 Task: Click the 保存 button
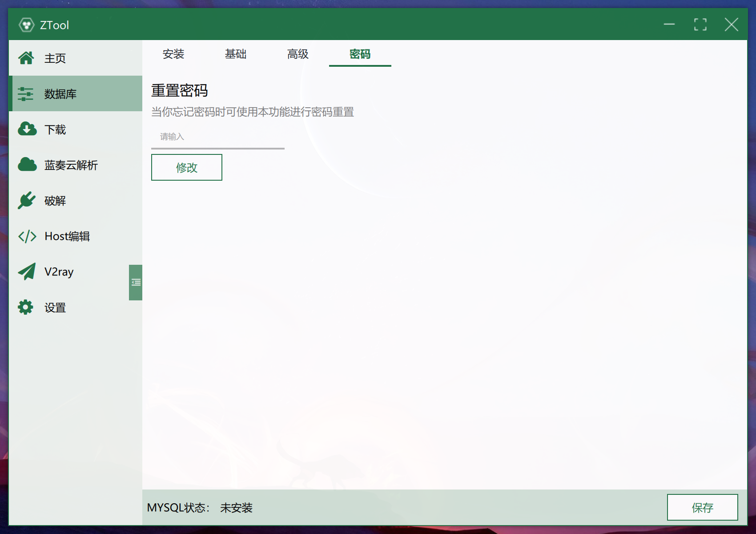[703, 507]
